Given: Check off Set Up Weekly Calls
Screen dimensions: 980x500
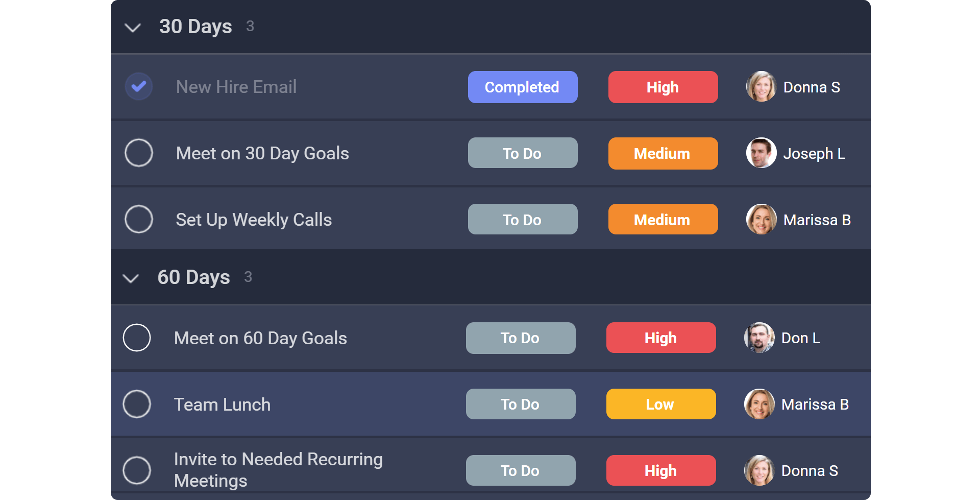Looking at the screenshot, I should tap(138, 219).
